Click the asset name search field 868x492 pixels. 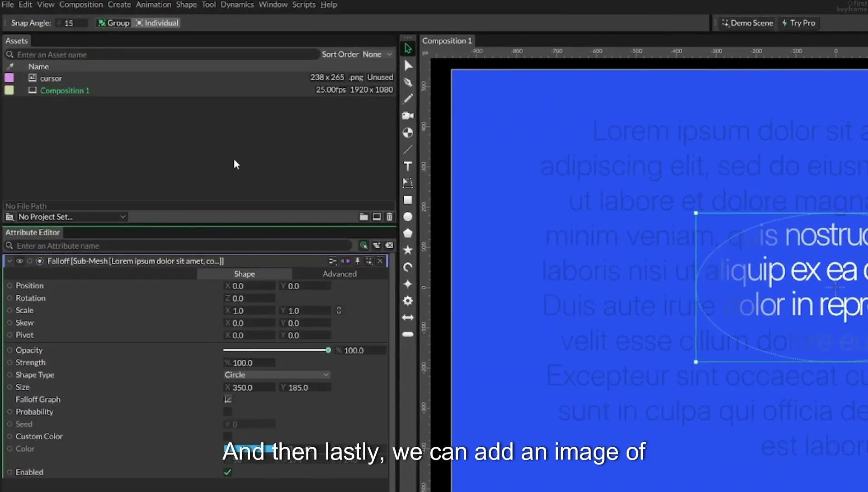pos(163,54)
